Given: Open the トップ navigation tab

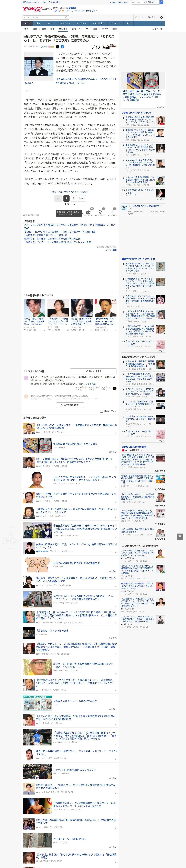Looking at the screenshot, I should pyautogui.click(x=27, y=24).
